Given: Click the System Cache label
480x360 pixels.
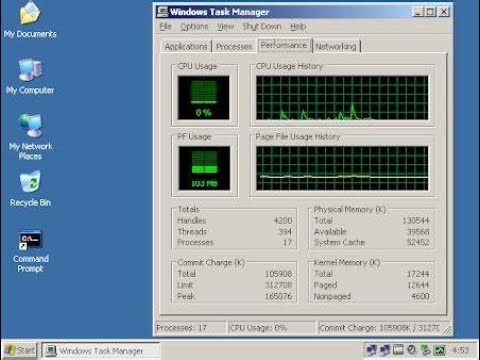Looking at the screenshot, I should tap(339, 242).
